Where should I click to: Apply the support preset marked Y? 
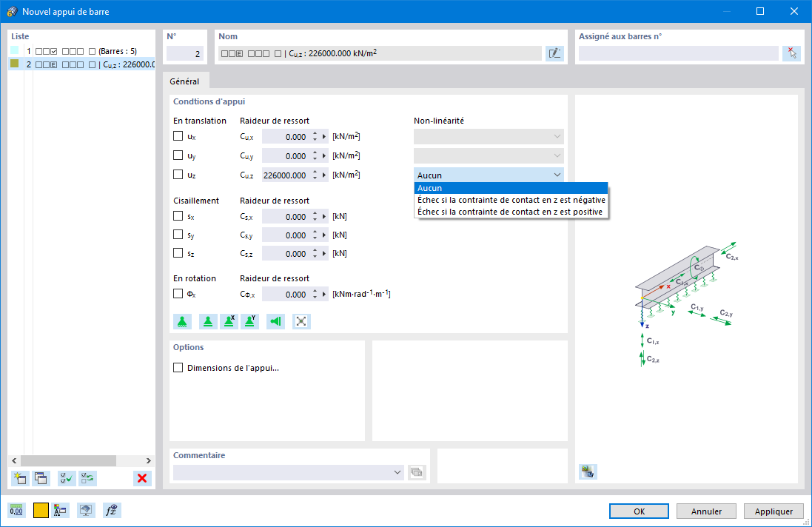click(249, 321)
